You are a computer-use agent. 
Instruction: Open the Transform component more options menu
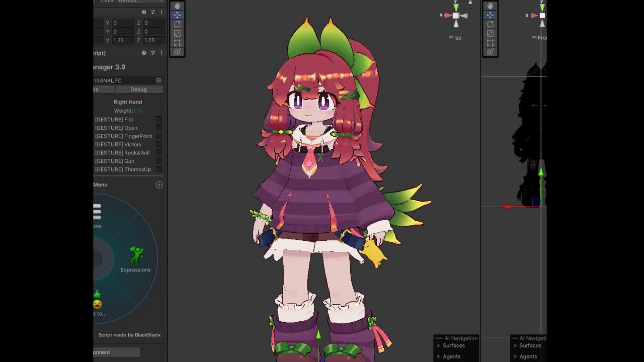click(161, 12)
